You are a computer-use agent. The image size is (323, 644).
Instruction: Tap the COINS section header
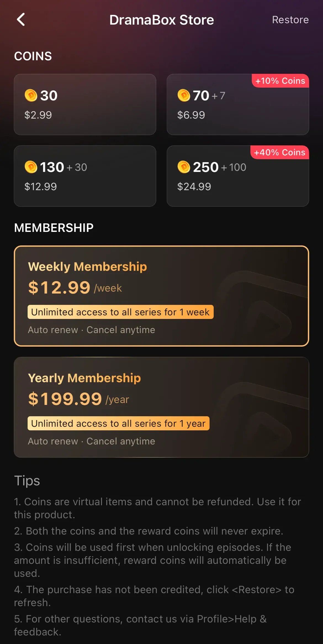pyautogui.click(x=33, y=56)
